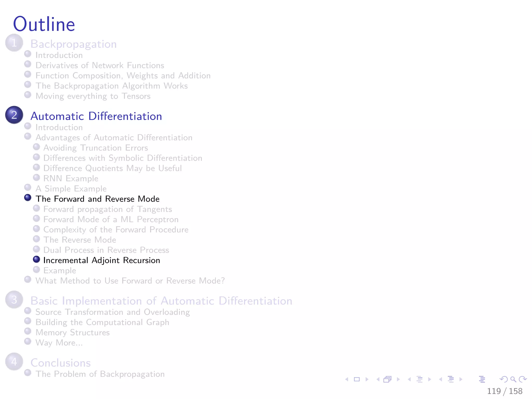Click the previous slide arrow in navigation bar
The image size is (532, 399).
click(x=347, y=380)
